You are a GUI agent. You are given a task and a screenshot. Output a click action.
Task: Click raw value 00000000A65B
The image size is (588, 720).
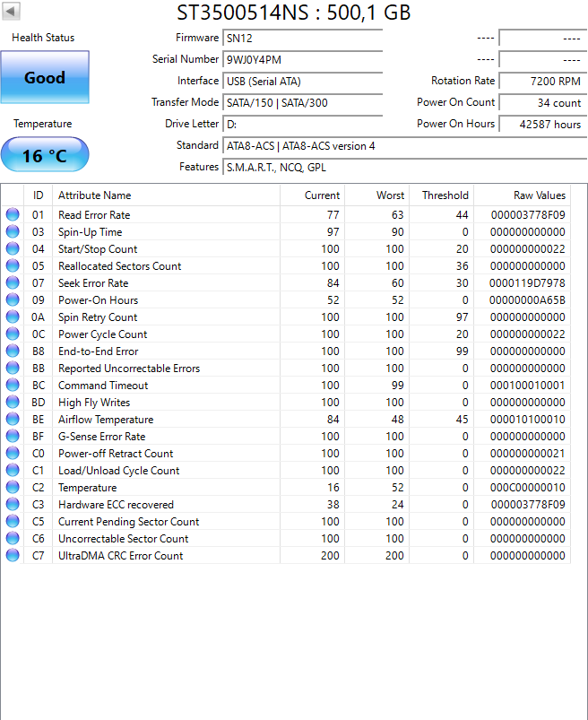[x=527, y=299]
